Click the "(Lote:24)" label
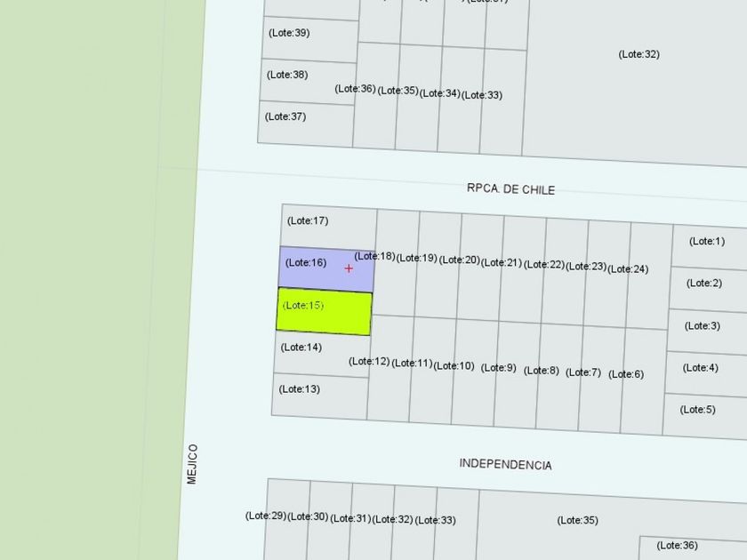Viewport: 747px width, 560px height. click(628, 269)
